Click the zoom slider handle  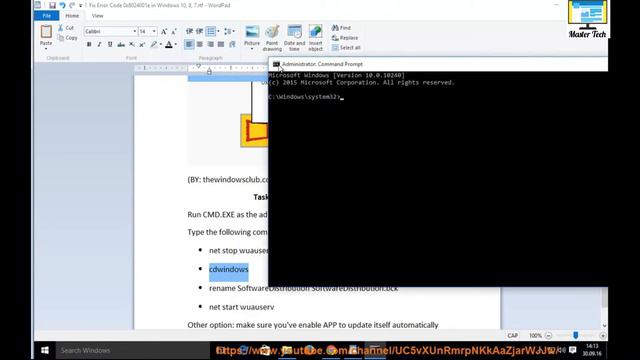click(x=576, y=335)
